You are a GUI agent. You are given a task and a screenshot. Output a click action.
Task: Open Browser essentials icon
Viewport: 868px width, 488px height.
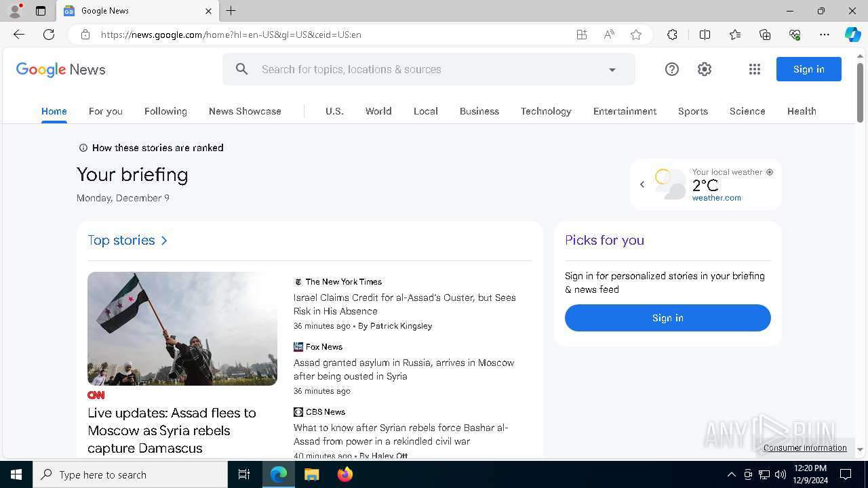[x=795, y=35]
